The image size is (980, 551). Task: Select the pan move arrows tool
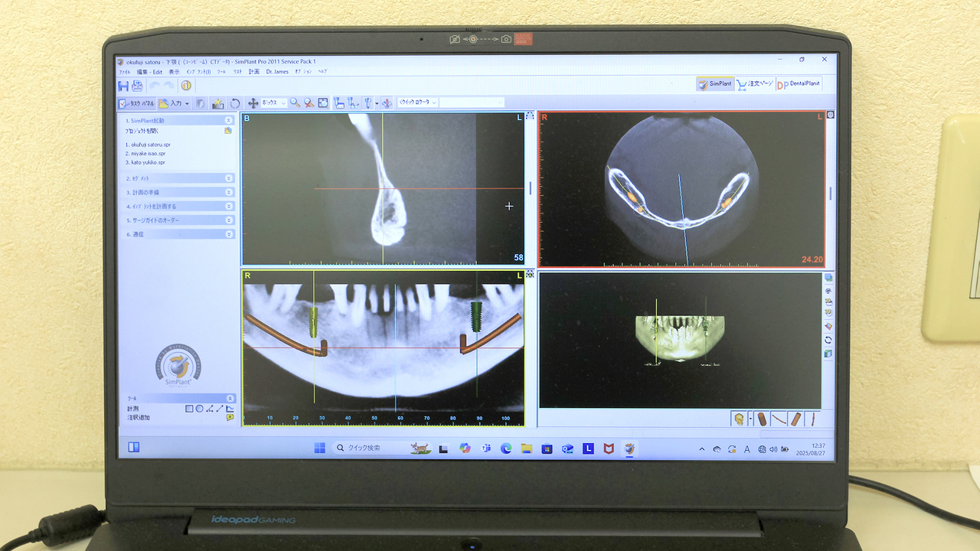[x=253, y=103]
